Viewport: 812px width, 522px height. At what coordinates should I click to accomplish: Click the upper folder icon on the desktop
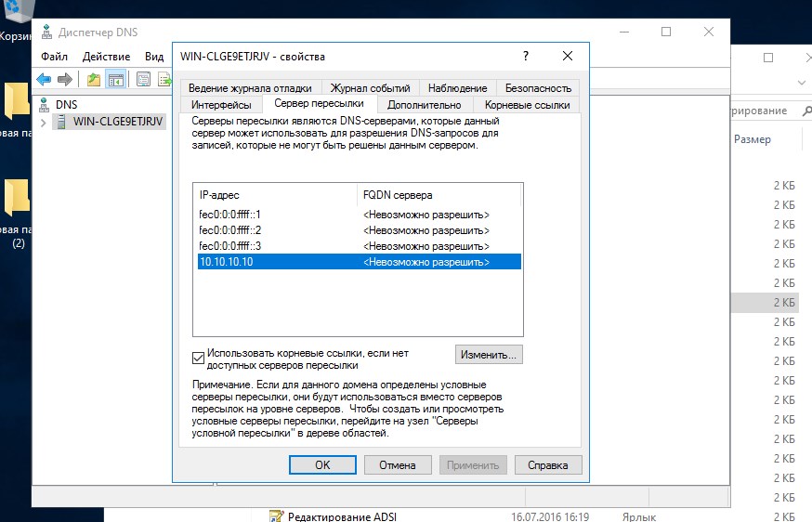17,100
